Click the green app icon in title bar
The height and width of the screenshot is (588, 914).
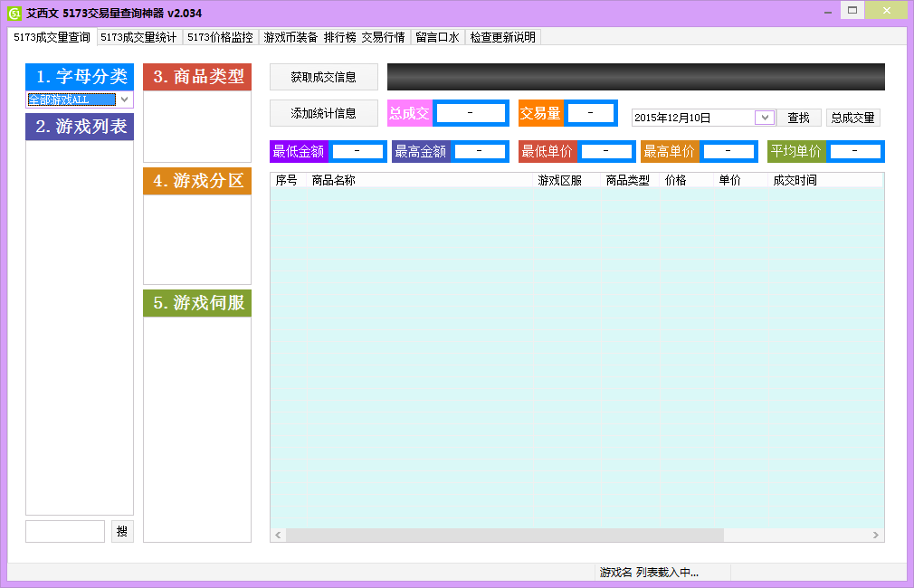coord(14,14)
